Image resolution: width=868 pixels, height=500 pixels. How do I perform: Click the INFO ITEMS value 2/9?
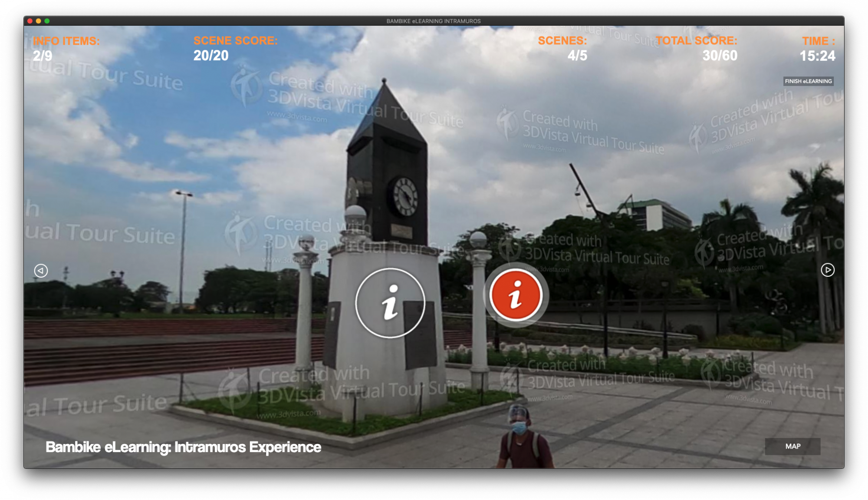coord(43,56)
